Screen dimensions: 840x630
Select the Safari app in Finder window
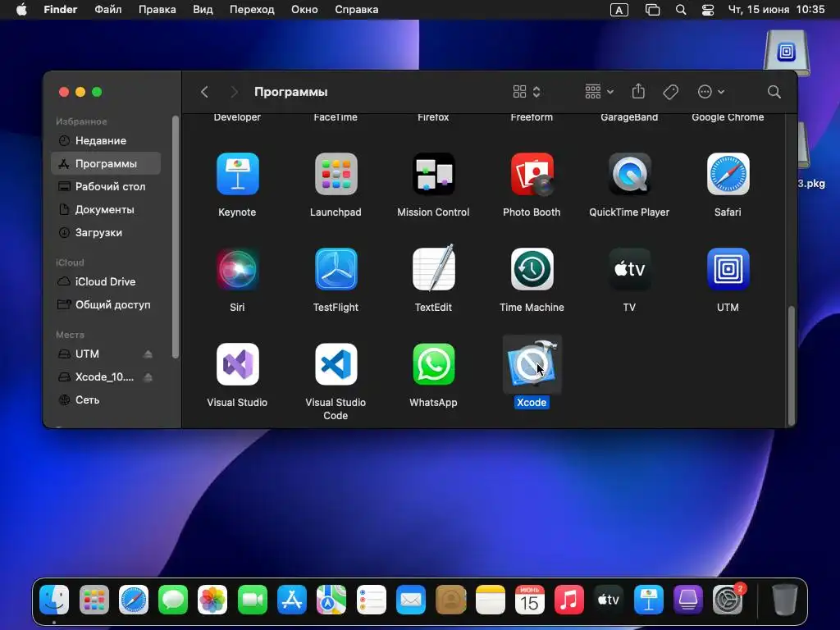(728, 174)
